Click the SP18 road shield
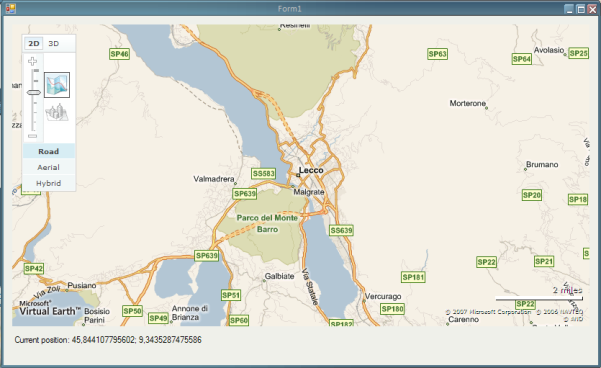This screenshot has width=601, height=368. (x=578, y=199)
